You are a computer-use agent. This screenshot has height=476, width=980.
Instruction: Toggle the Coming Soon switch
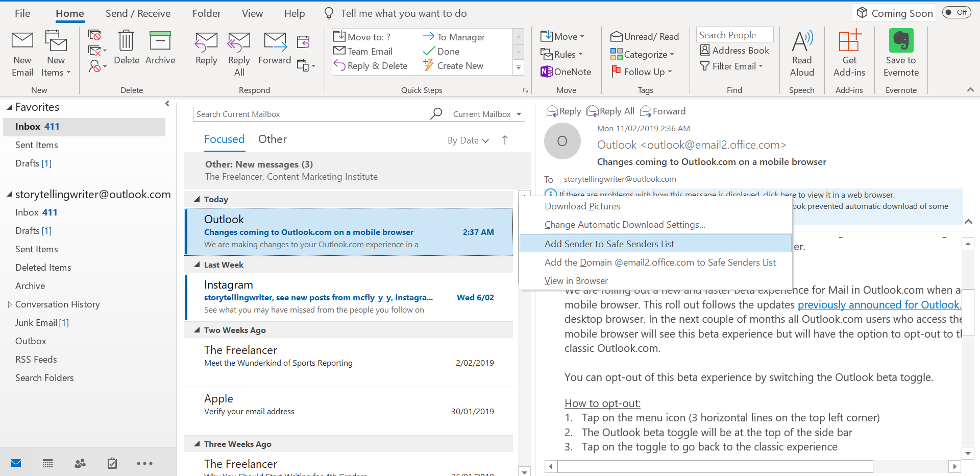(956, 12)
